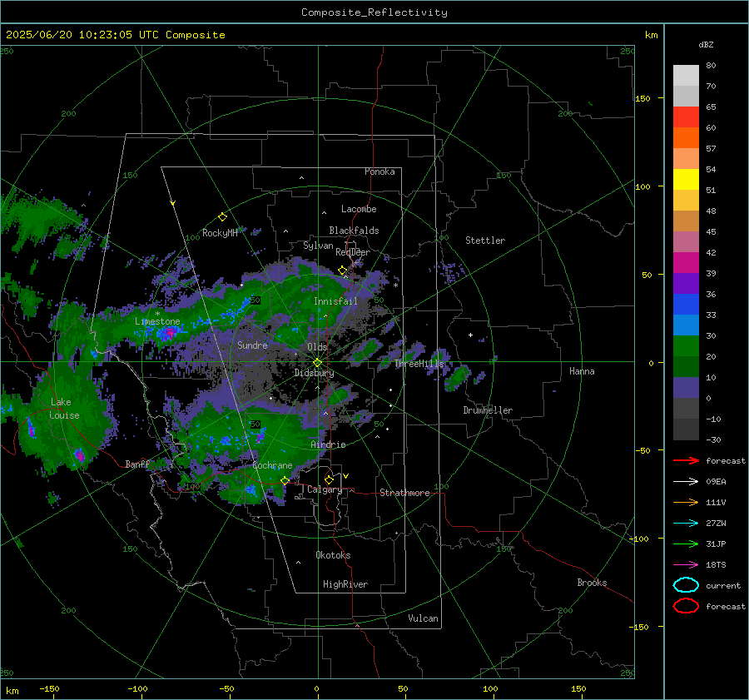
Task: Click the Banff label
Action: [x=137, y=464]
